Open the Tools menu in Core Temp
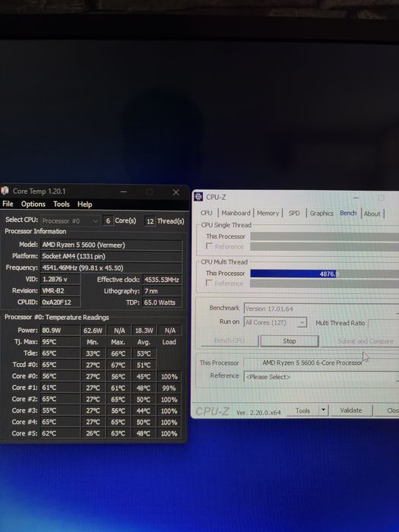This screenshot has height=532, width=399. (x=62, y=204)
